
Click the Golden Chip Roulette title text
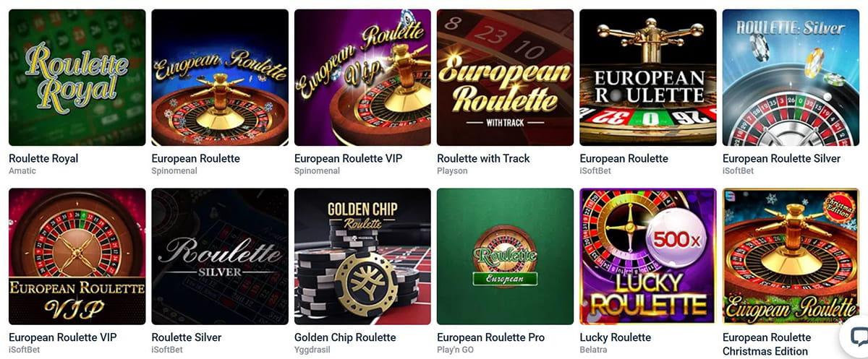(345, 337)
